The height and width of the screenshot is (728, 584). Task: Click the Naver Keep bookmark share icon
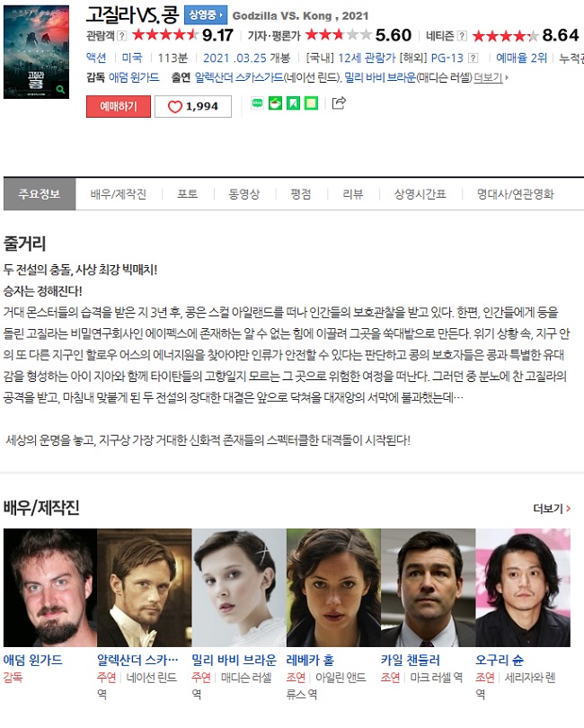(x=294, y=103)
